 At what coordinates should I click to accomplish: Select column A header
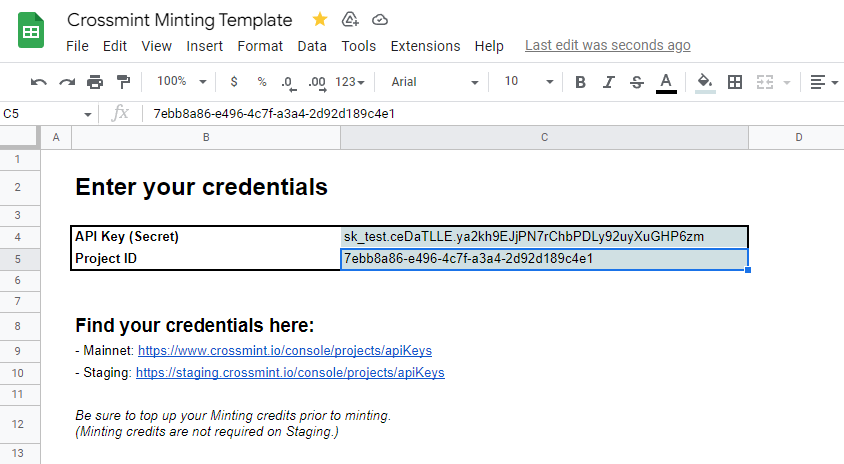tap(56, 137)
